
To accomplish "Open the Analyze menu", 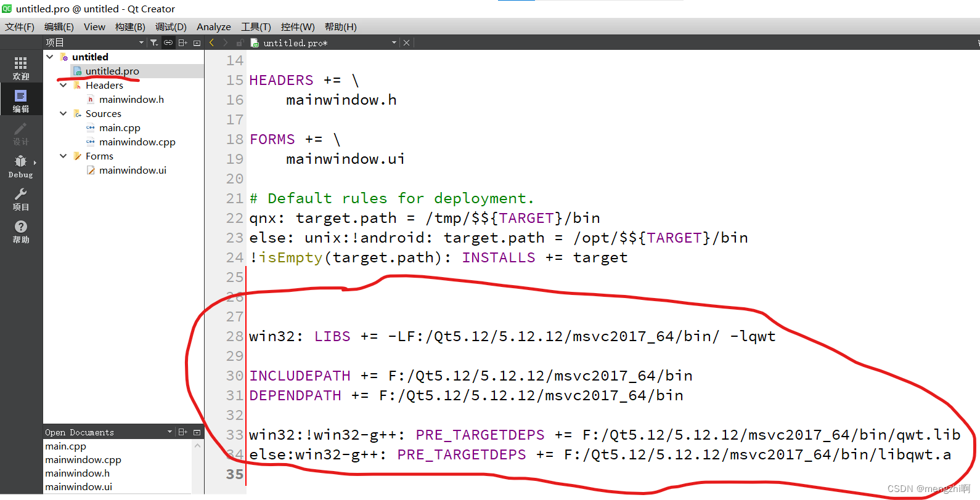I will (214, 26).
